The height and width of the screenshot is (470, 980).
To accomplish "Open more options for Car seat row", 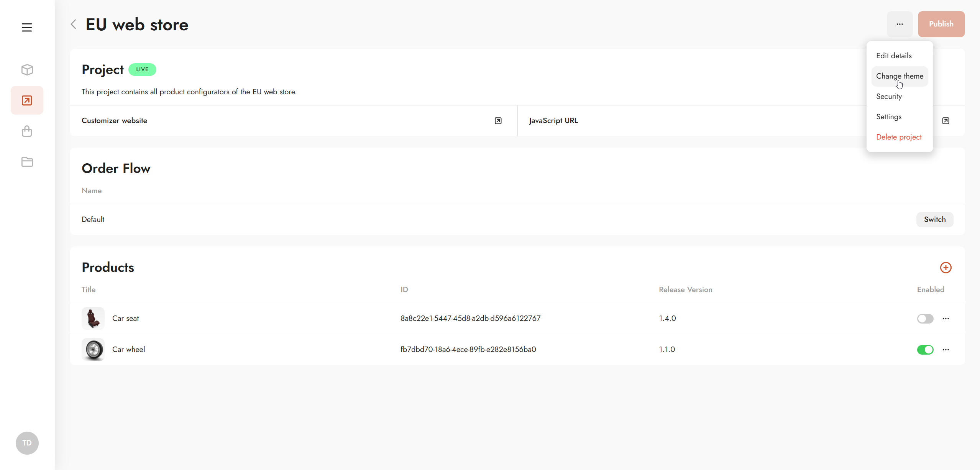I will [x=946, y=319].
